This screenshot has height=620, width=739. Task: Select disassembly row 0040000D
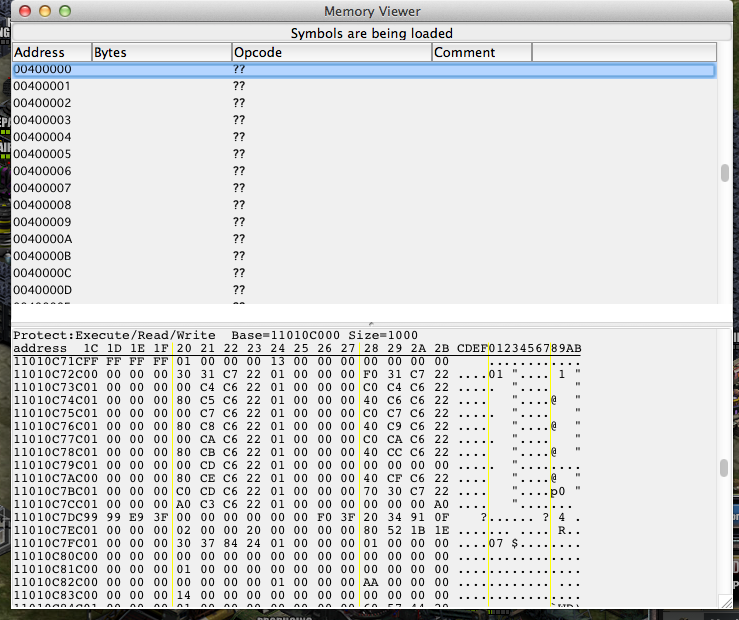pyautogui.click(x=42, y=290)
